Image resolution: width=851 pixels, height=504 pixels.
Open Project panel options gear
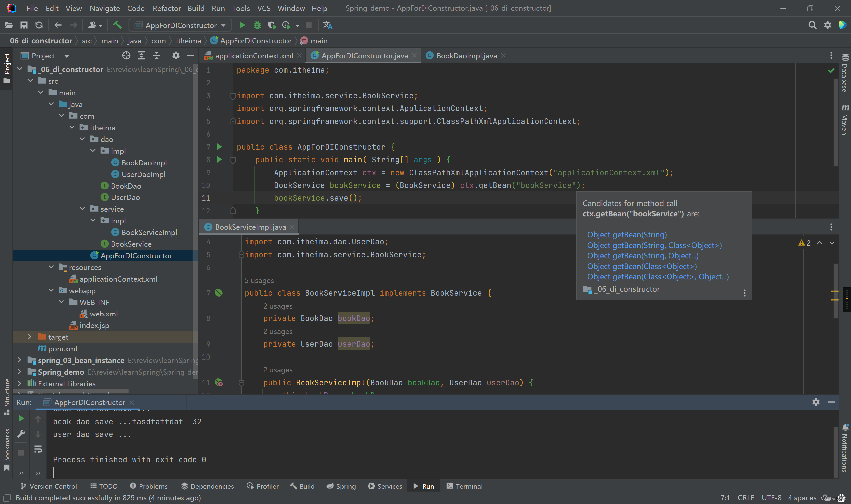tap(176, 56)
